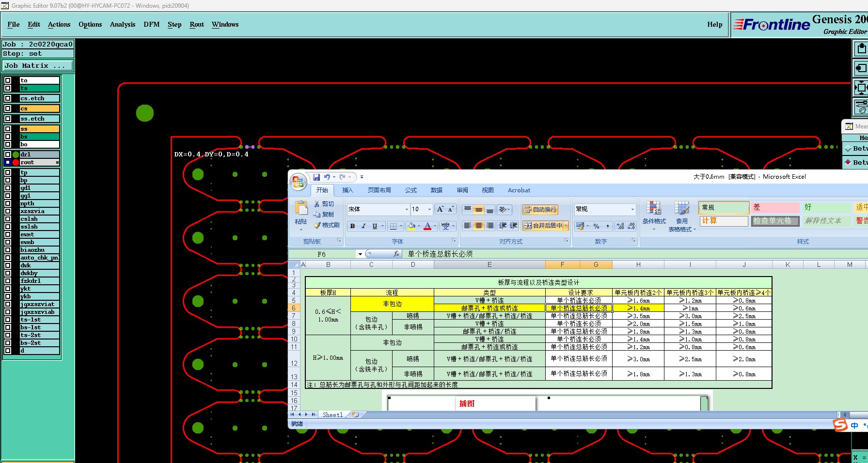Click the top vertical align icon
Viewport: 868px width, 463px height.
[x=467, y=209]
